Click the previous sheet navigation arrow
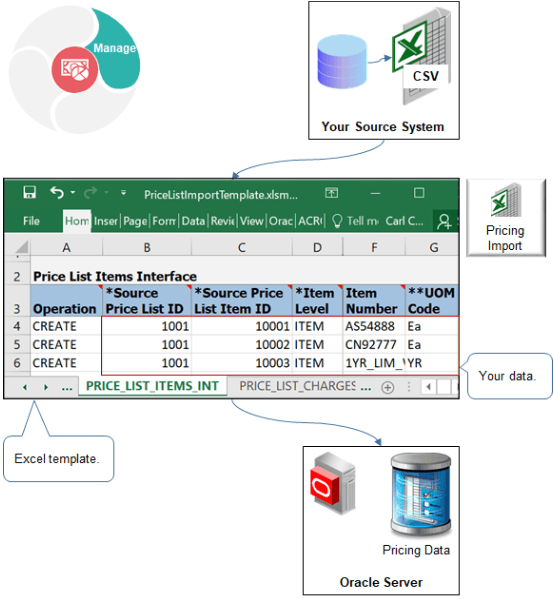The image size is (554, 599). point(25,387)
